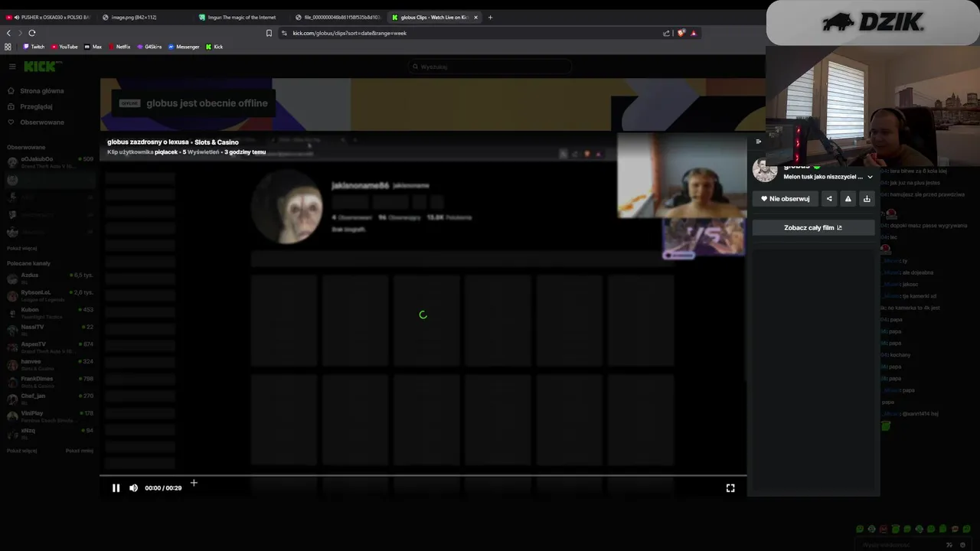
Task: Open NassiTV recommended channel
Action: (50, 329)
